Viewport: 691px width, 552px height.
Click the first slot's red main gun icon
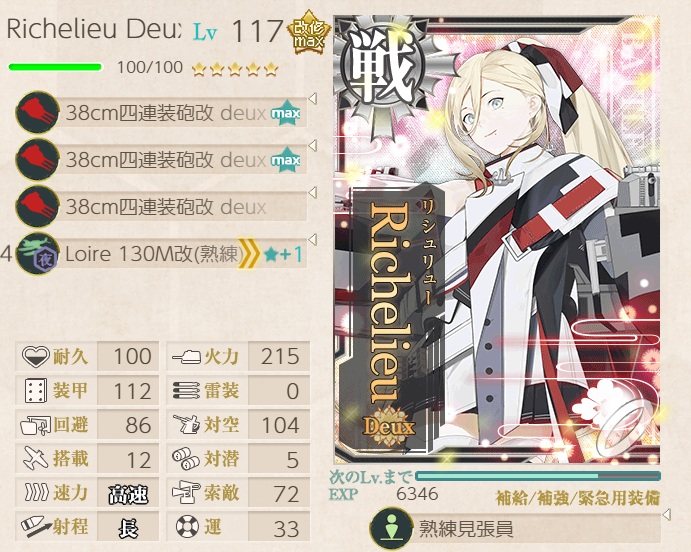tap(37, 112)
